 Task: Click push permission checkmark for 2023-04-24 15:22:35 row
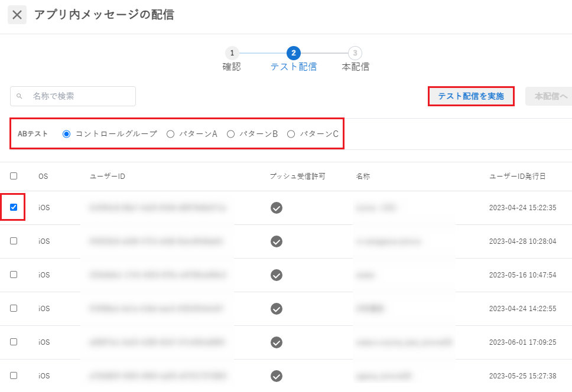pos(276,208)
